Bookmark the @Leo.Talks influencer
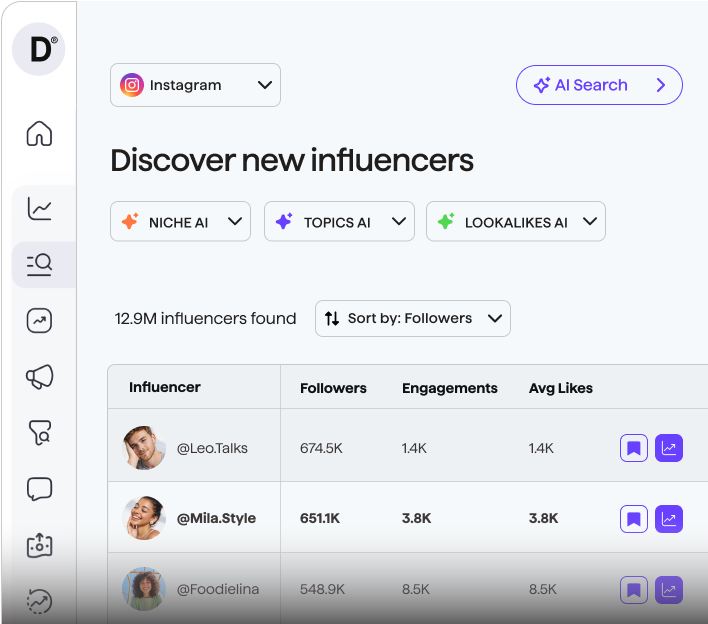The image size is (708, 624). (x=633, y=448)
